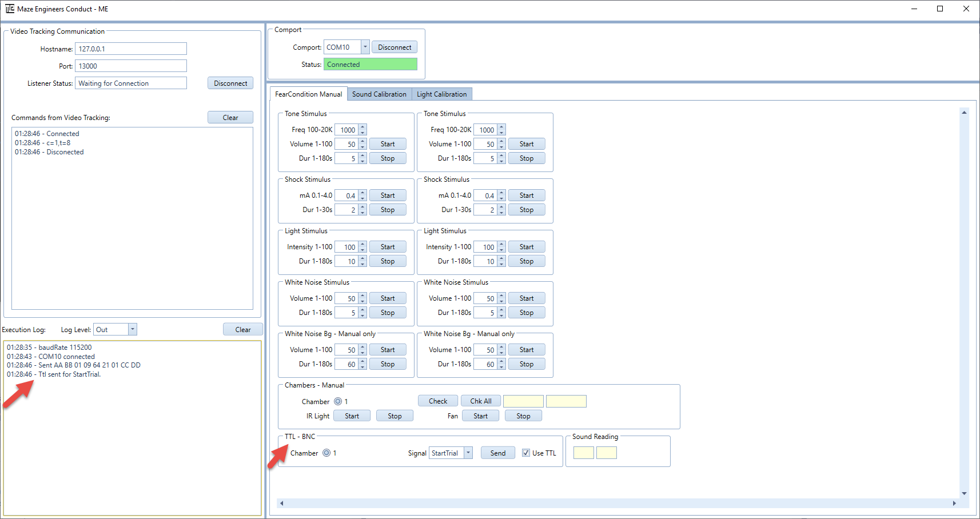The height and width of the screenshot is (519, 980).
Task: Select Chamber 1 radio in Chambers - Manual
Action: (x=338, y=401)
